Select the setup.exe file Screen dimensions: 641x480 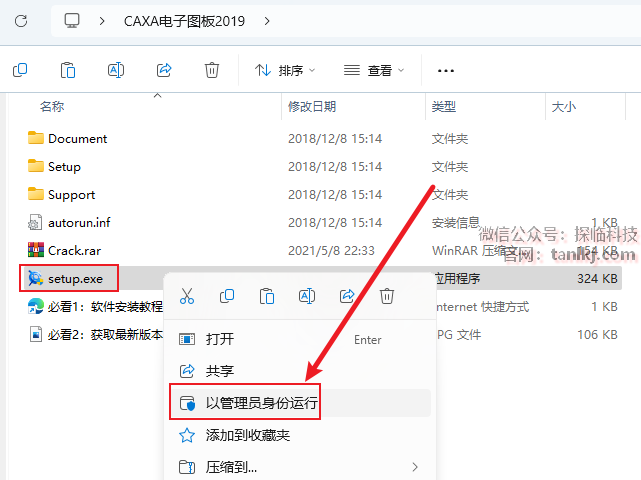(75, 278)
